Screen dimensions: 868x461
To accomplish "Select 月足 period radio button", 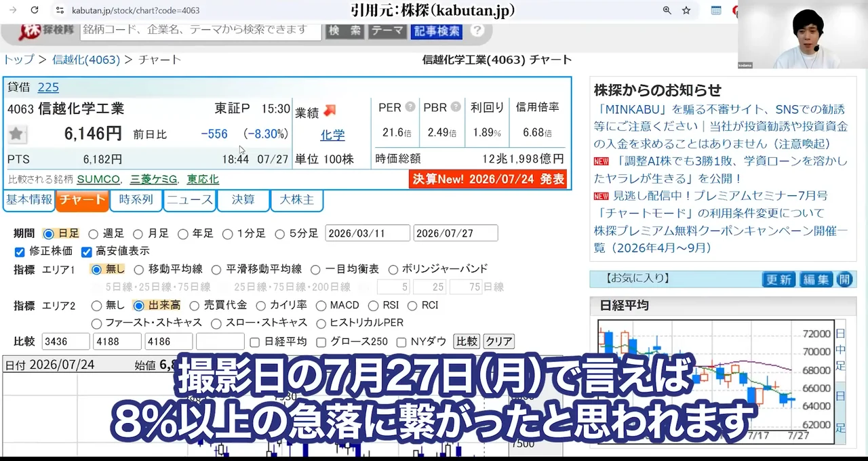I will point(138,234).
